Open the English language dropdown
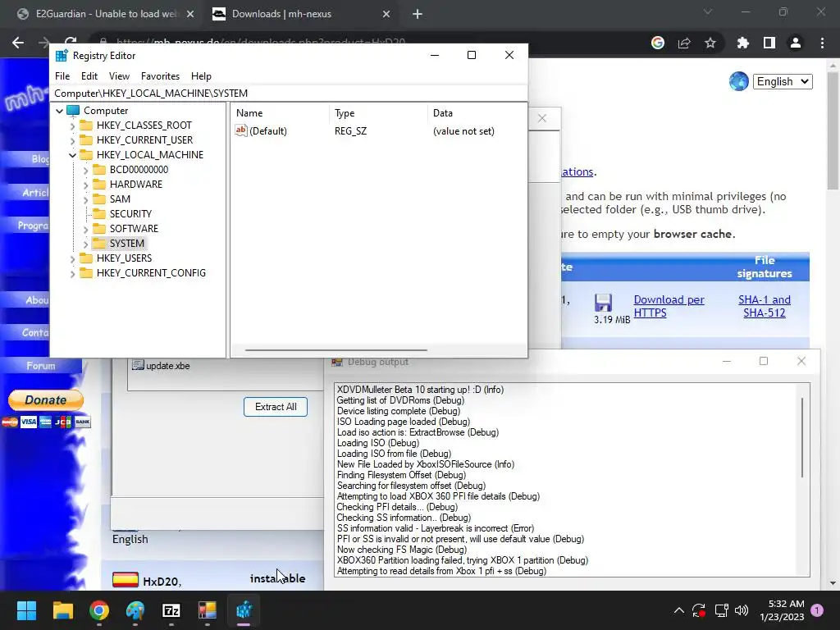 pyautogui.click(x=782, y=81)
